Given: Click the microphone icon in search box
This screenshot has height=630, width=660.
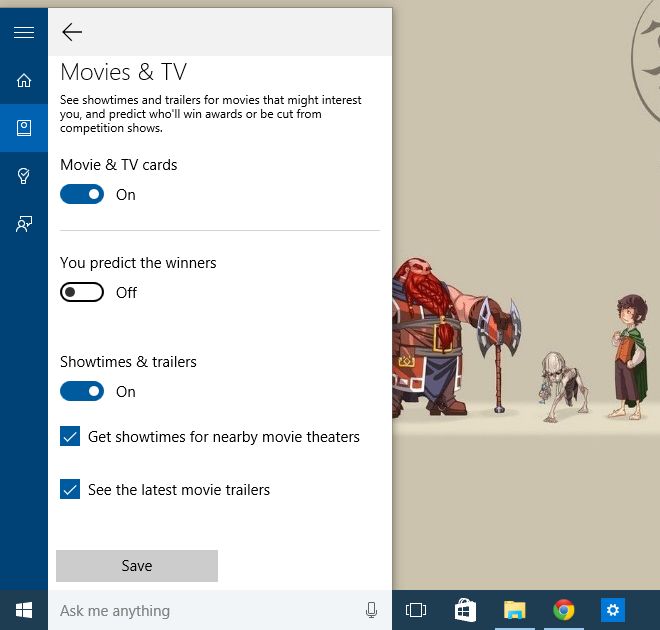Looking at the screenshot, I should 371,610.
